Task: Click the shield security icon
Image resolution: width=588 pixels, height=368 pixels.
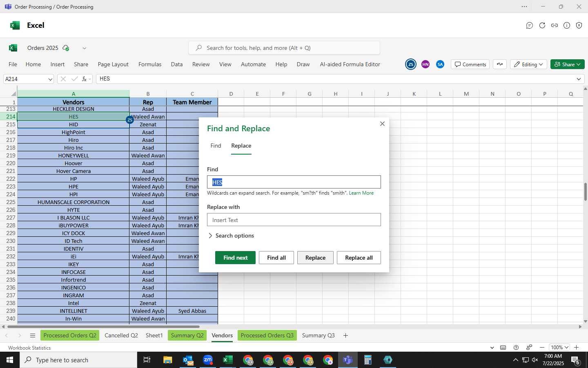Action: [x=579, y=25]
